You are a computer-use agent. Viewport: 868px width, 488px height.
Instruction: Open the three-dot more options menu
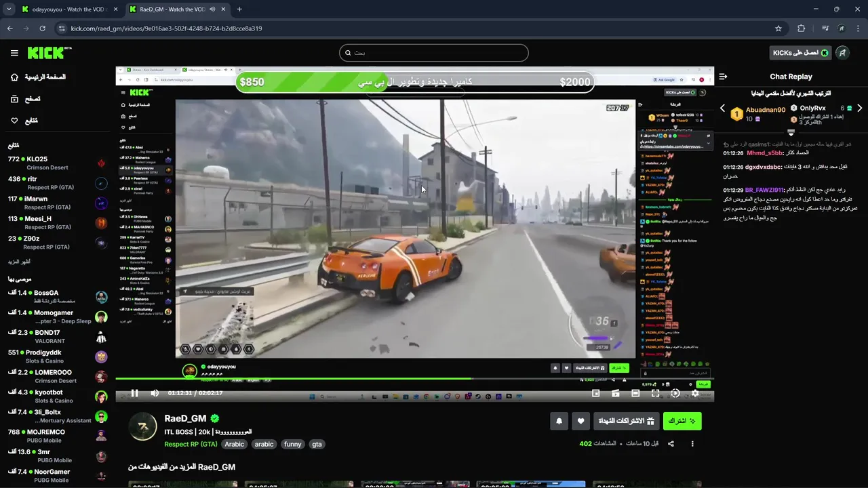692,444
